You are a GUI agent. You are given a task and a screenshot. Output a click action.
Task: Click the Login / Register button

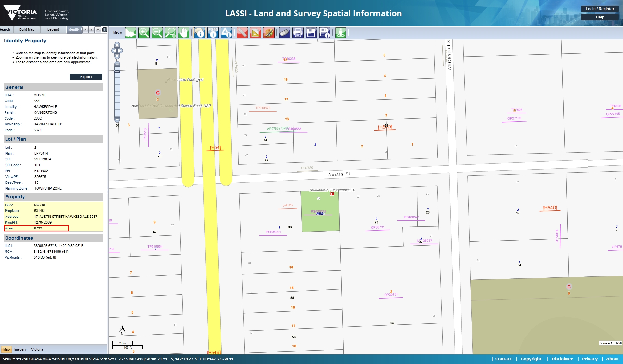(x=600, y=9)
